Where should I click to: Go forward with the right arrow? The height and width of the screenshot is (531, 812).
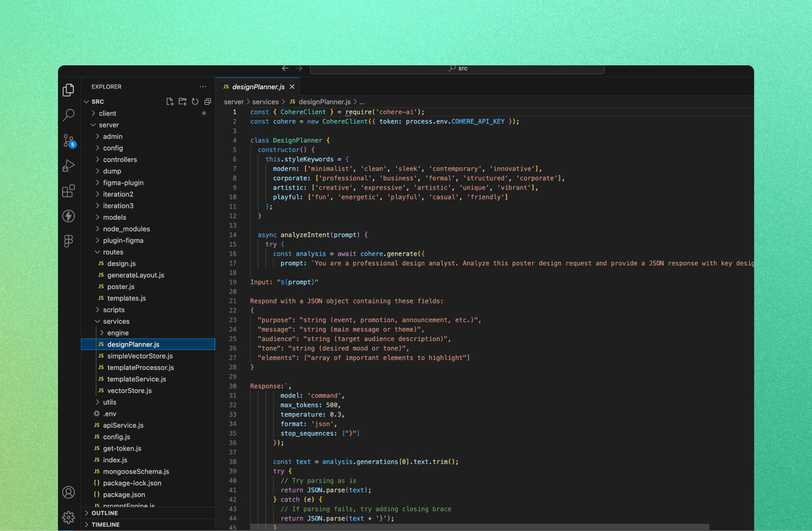299,68
